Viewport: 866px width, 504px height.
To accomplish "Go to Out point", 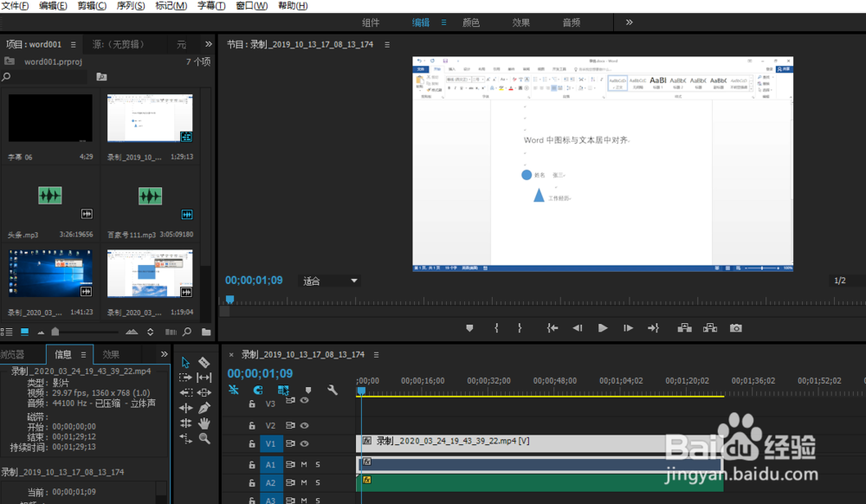I will [653, 328].
